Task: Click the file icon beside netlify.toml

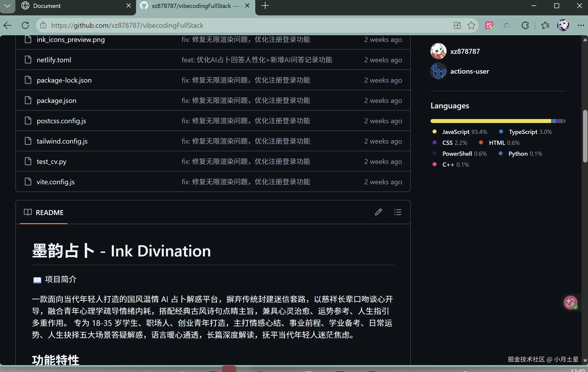Action: (28, 60)
